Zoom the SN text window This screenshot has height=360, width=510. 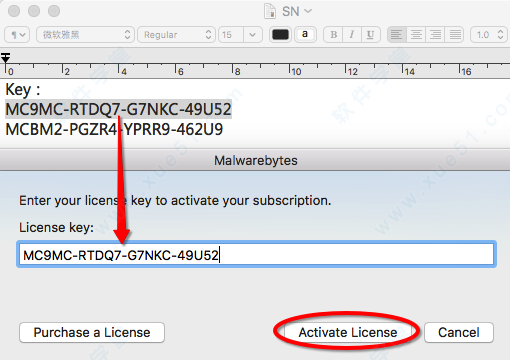(54, 11)
